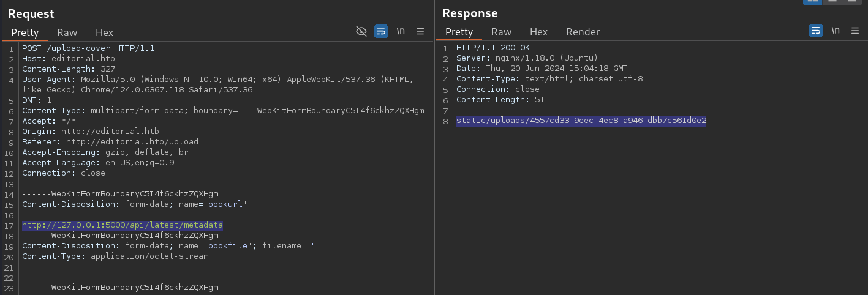Select the rightmost layout view icon
The image size is (868, 295).
(x=851, y=2)
